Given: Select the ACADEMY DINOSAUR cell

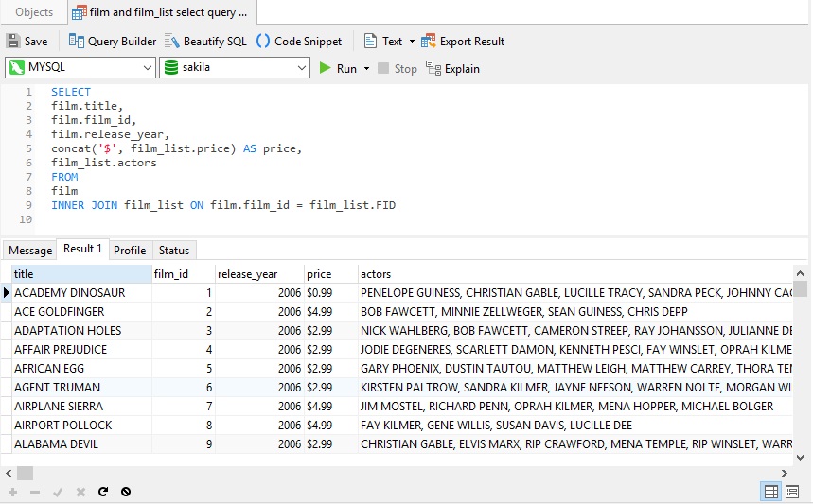Looking at the screenshot, I should pos(81,293).
